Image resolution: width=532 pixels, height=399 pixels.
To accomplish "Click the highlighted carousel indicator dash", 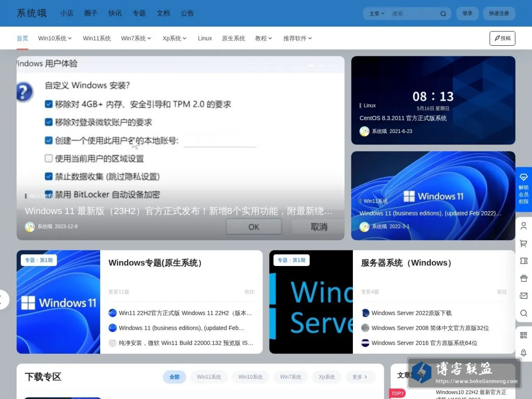I will pos(311,66).
